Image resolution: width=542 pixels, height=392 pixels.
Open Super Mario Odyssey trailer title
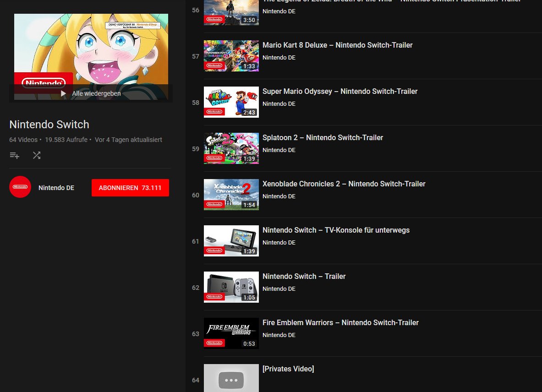340,91
